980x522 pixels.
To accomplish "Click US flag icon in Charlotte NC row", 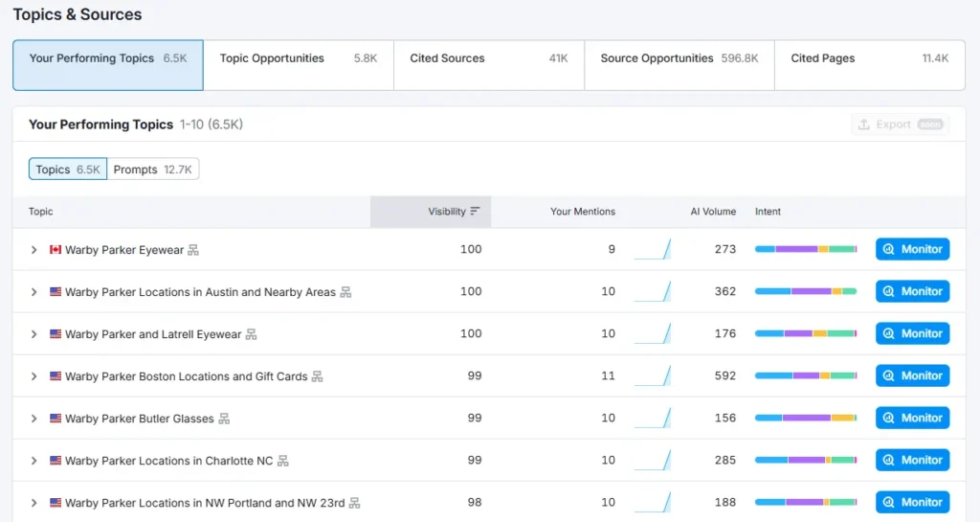I will point(56,460).
